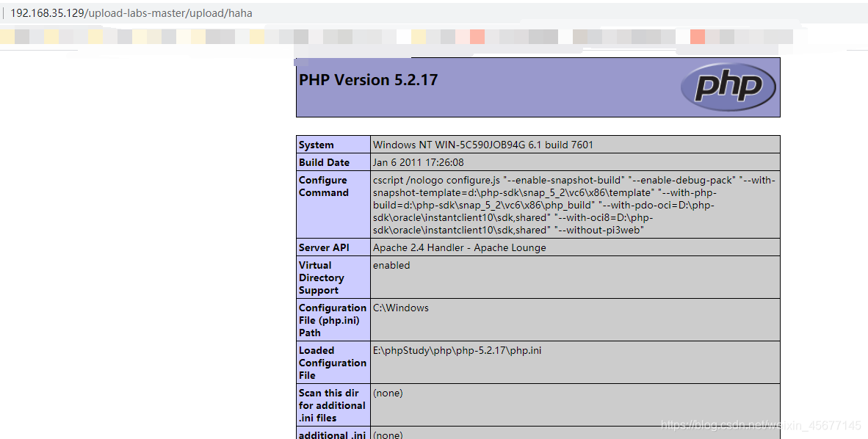Select the PHP Version 5.2.17 heading
This screenshot has width=868, height=439.
click(368, 80)
